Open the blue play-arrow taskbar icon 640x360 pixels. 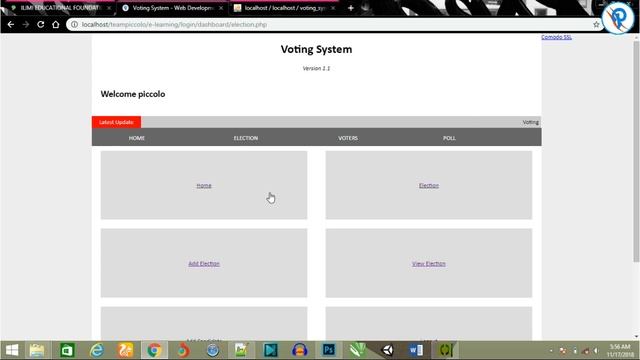point(271,350)
